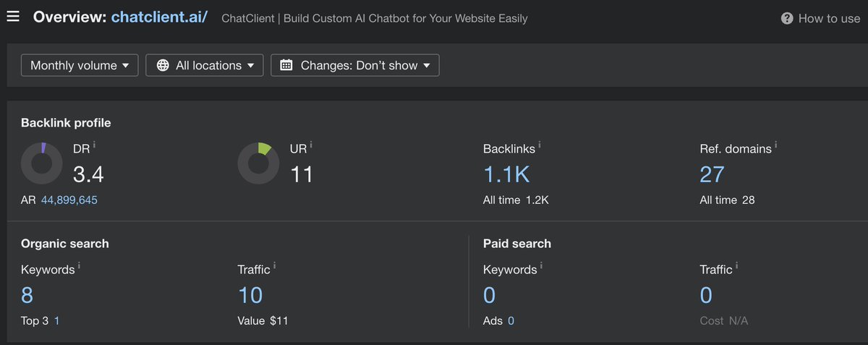Expand the Monthly volume dropdown
868x345 pixels.
point(80,65)
